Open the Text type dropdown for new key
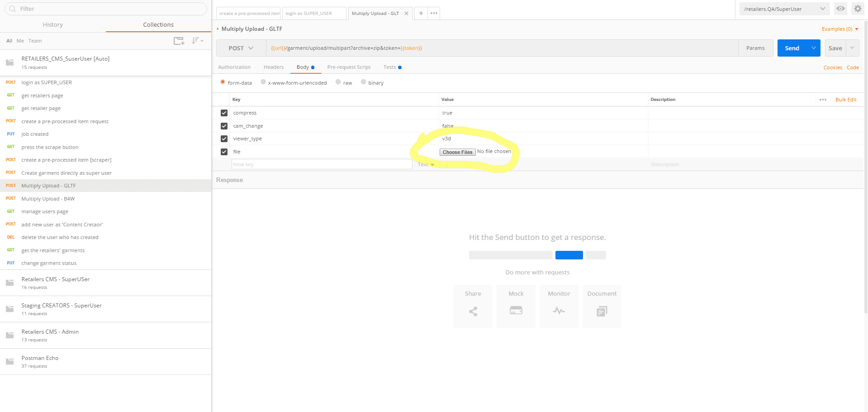The image size is (868, 412). 426,164
